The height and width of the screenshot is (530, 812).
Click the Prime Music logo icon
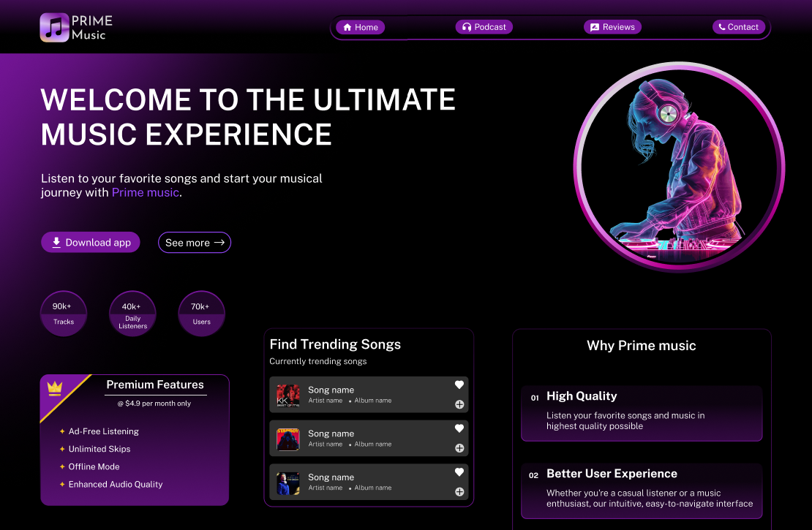[x=54, y=28]
